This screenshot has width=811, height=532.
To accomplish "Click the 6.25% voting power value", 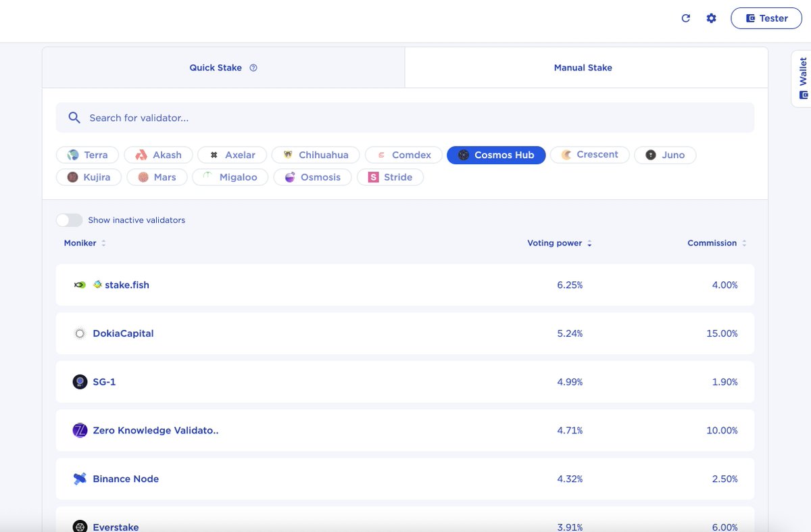I will pyautogui.click(x=570, y=285).
